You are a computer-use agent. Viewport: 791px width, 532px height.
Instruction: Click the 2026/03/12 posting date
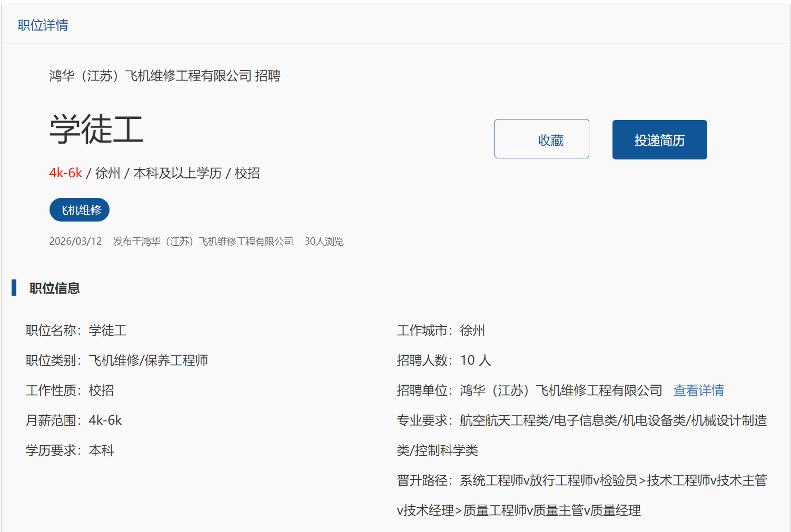(x=75, y=242)
